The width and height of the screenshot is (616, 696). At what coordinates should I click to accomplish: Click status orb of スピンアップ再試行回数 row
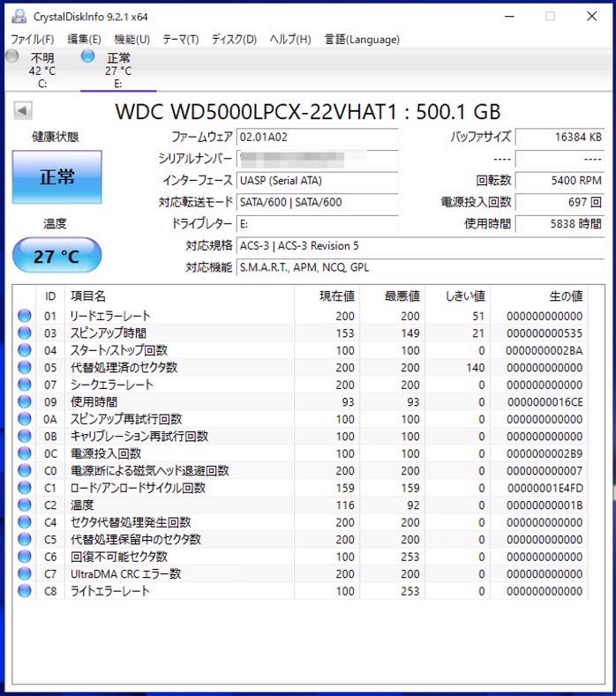(x=25, y=419)
